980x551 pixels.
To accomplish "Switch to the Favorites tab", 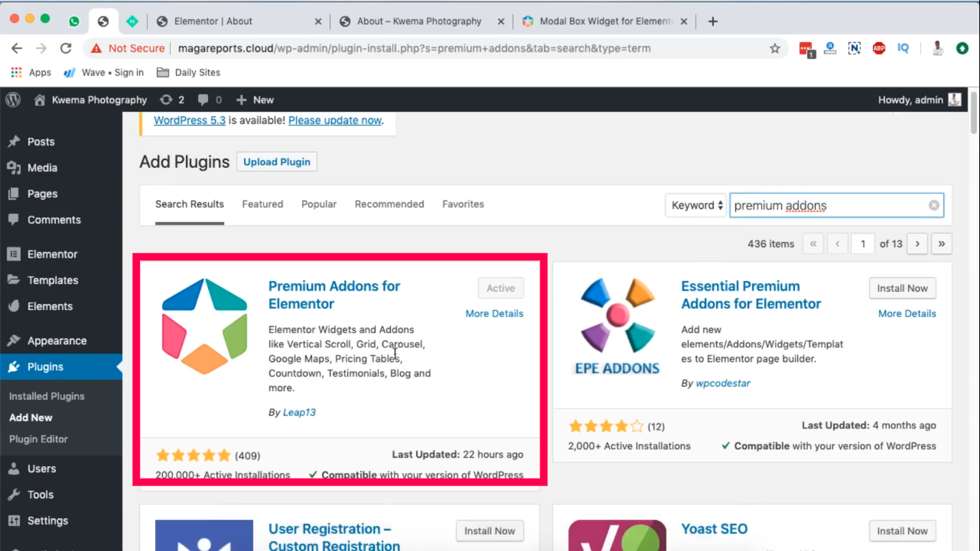I will pyautogui.click(x=463, y=204).
